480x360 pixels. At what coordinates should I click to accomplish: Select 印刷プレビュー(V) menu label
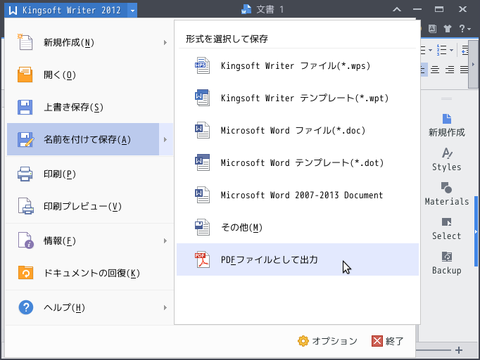click(82, 206)
